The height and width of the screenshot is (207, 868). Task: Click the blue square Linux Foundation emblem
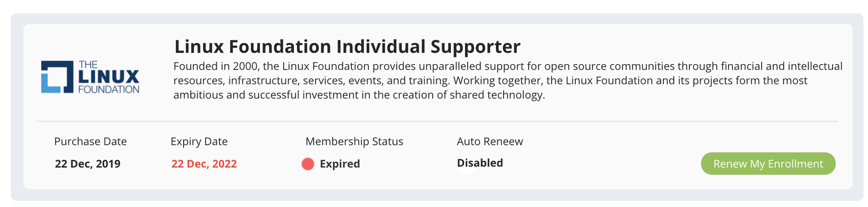57,77
